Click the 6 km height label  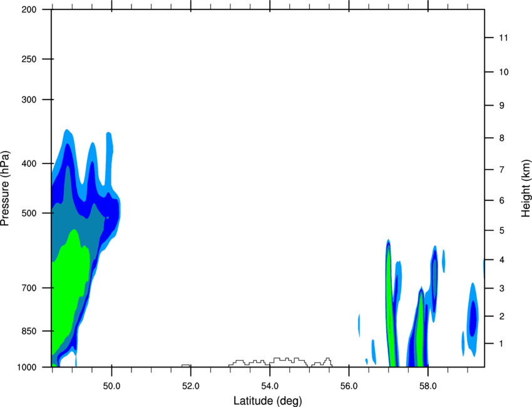pyautogui.click(x=502, y=200)
